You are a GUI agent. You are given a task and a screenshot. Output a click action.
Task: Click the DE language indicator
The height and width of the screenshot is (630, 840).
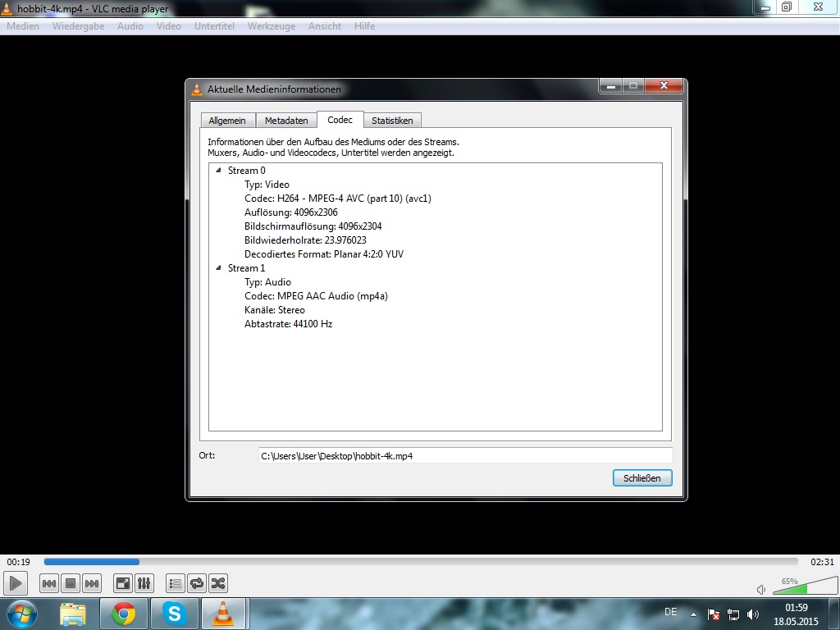point(671,611)
